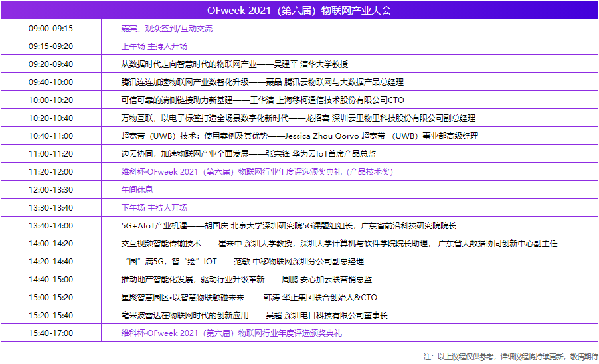This screenshot has width=599, height=364.
Task: Click the talk 交互视频智能传输技术 by 崔来中
Action: coord(339,244)
